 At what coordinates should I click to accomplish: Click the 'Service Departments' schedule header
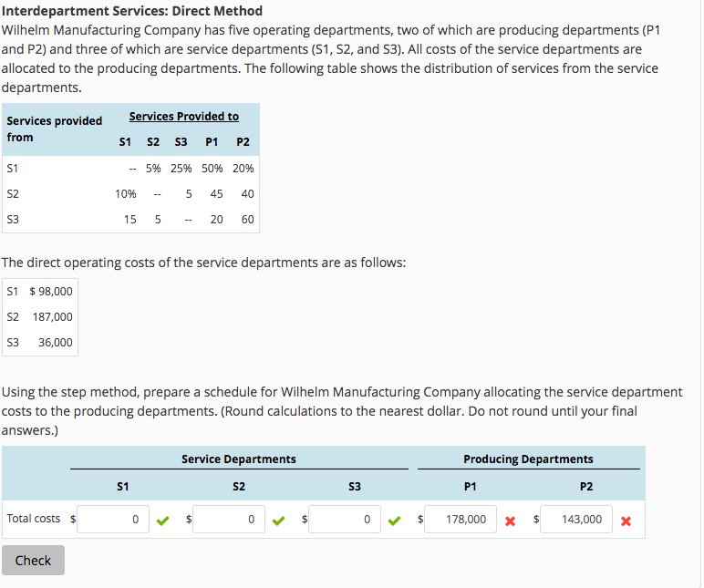[x=239, y=459]
